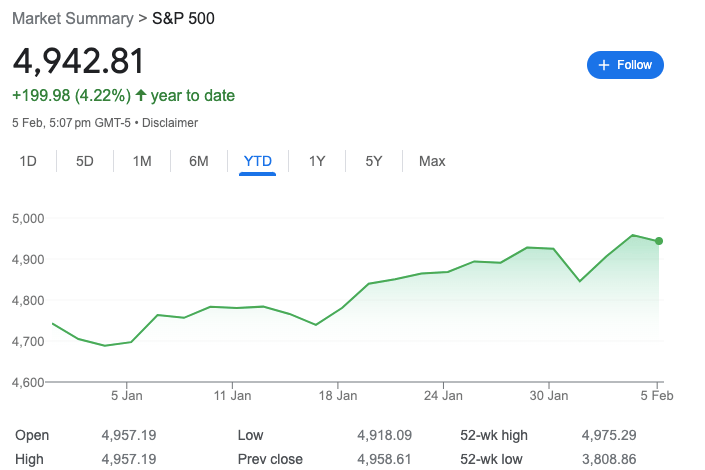Click the 18 Jan date on the axis
Screen dimensions: 705x470
338,395
